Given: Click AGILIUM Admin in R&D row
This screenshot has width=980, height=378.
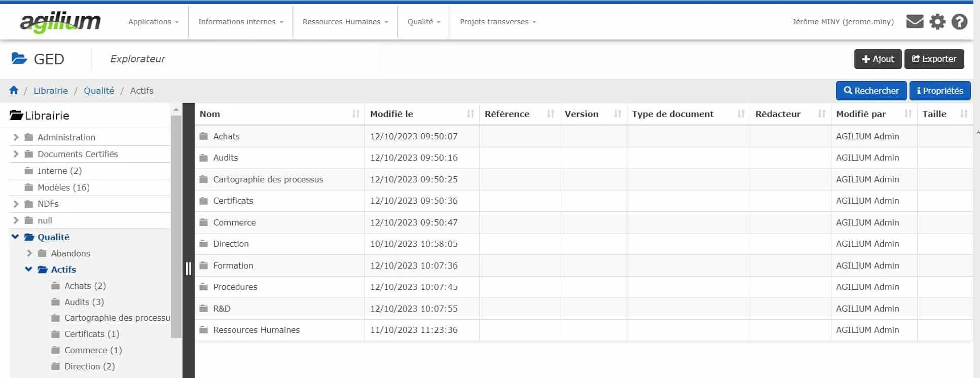Looking at the screenshot, I should pos(867,309).
